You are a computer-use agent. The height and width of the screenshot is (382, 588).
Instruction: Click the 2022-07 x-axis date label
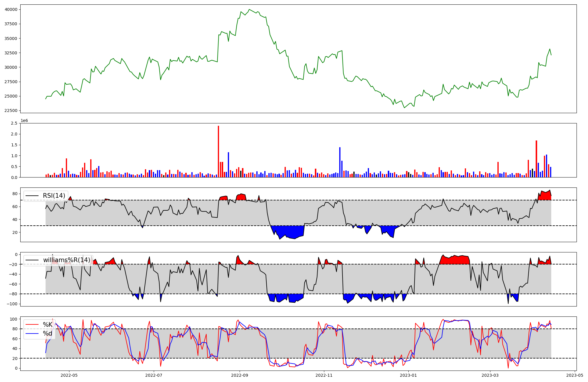(154, 375)
